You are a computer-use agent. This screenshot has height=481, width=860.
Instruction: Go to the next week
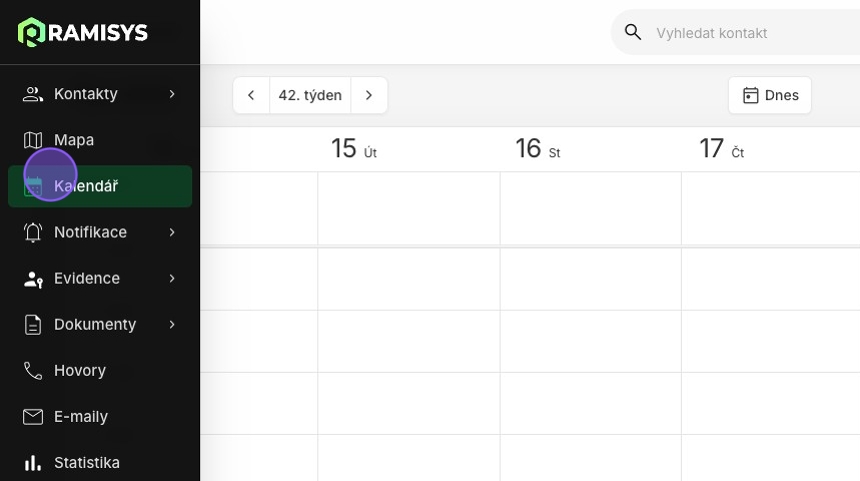369,95
